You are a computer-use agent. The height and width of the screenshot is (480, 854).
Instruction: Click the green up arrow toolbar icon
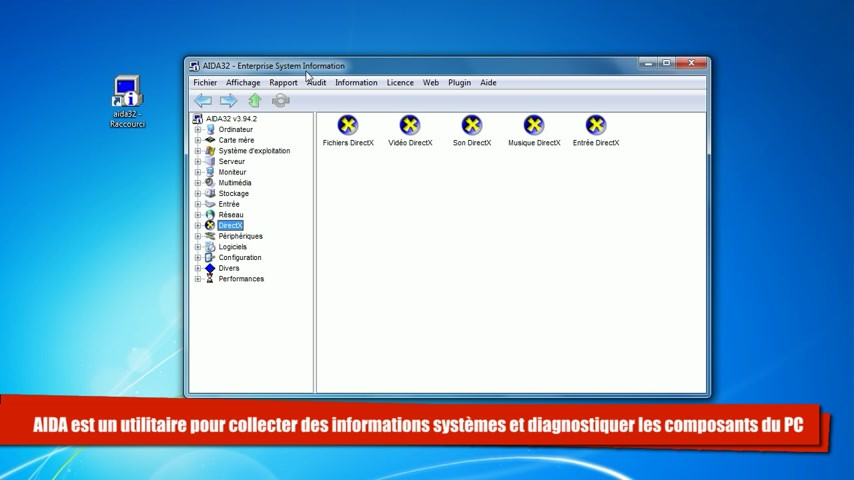tap(255, 101)
